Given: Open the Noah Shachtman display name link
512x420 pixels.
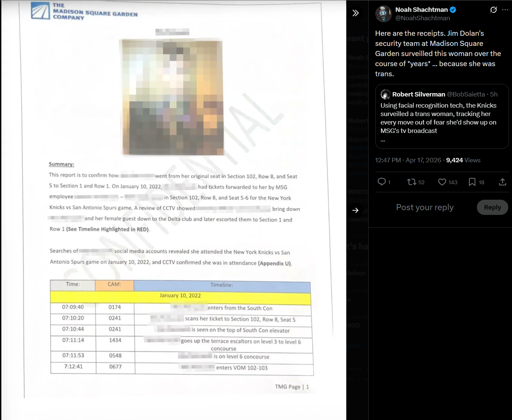Looking at the screenshot, I should pyautogui.click(x=422, y=10).
